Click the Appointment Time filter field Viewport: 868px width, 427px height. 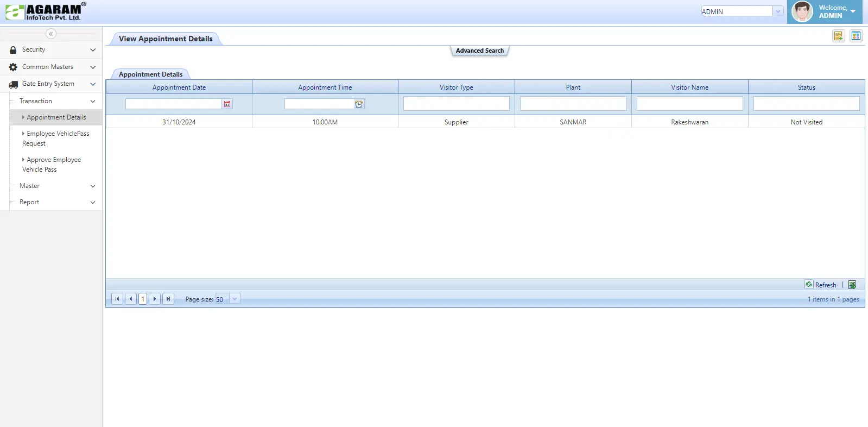pyautogui.click(x=319, y=104)
